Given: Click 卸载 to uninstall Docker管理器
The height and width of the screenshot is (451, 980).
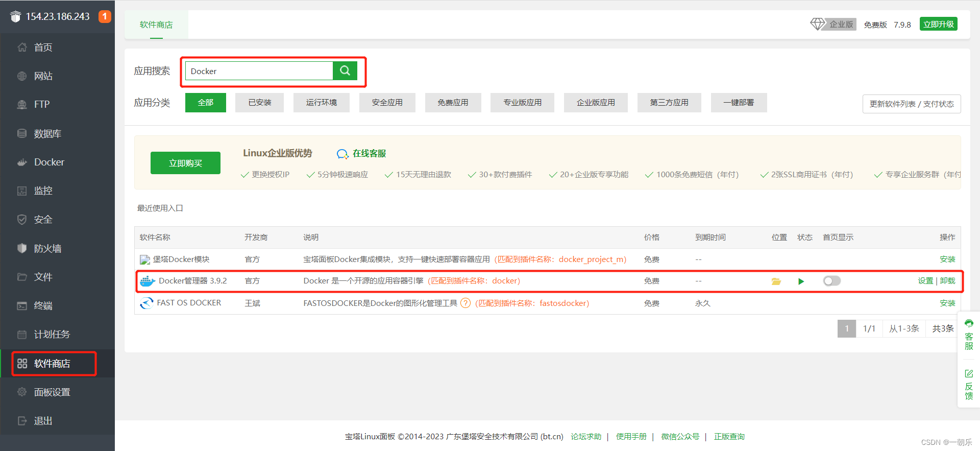Looking at the screenshot, I should (x=948, y=281).
